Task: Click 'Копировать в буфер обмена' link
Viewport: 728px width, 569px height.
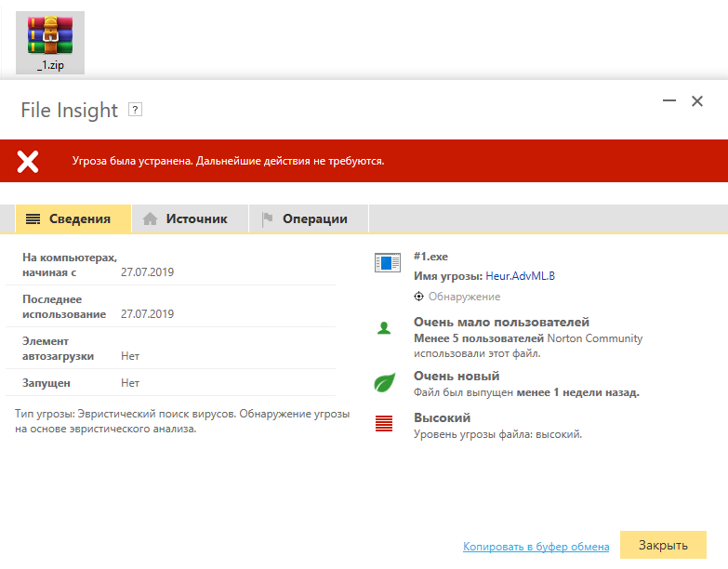Action: (x=536, y=547)
